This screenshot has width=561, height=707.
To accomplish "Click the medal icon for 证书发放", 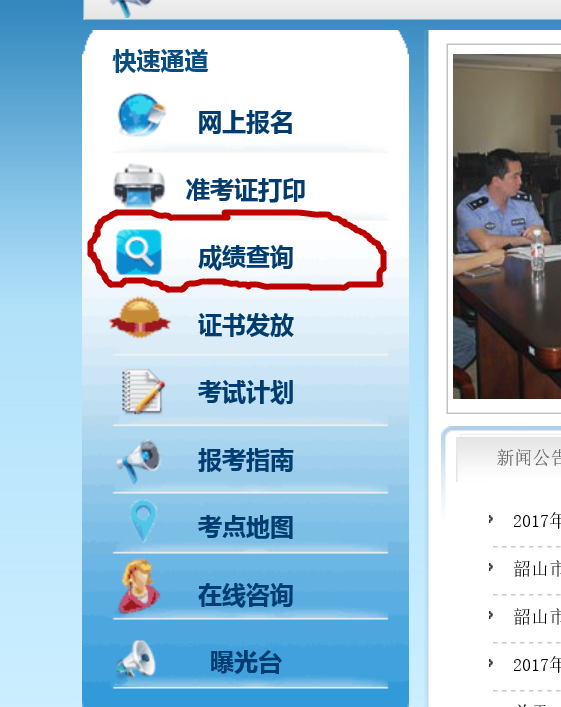I will pyautogui.click(x=140, y=317).
